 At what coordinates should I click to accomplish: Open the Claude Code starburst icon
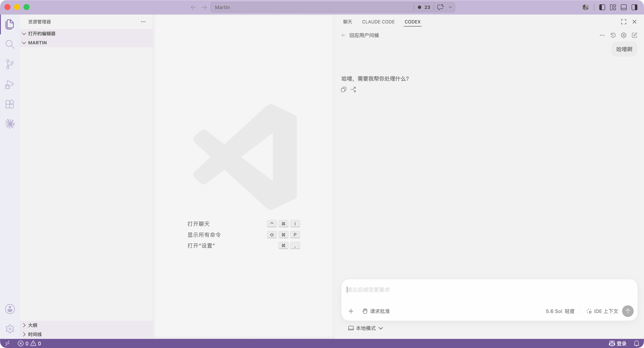pos(10,124)
